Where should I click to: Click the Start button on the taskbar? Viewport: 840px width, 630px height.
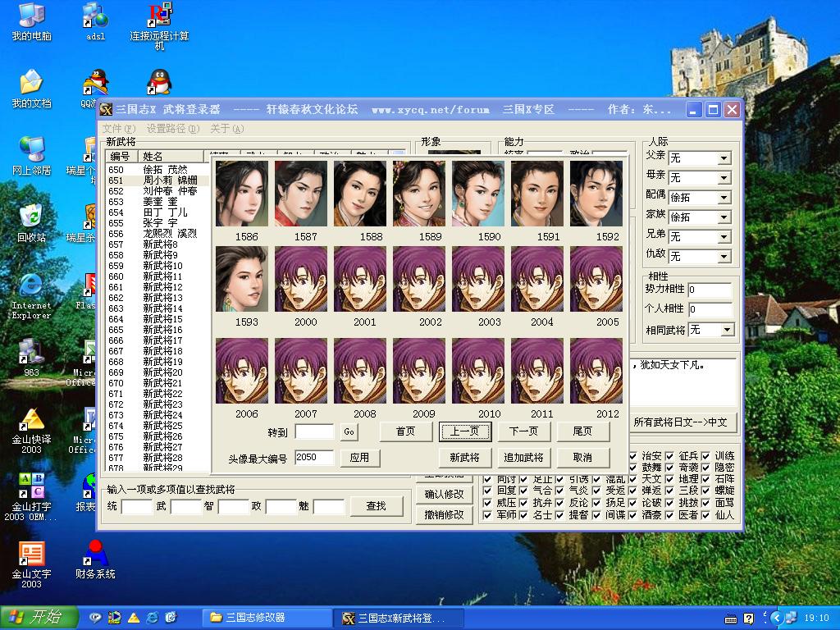tap(39, 617)
